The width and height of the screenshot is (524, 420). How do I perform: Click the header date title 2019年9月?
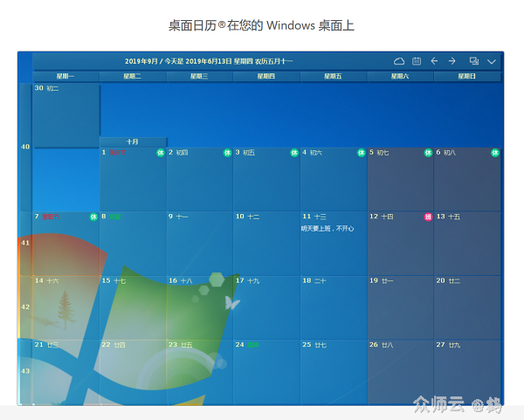tap(141, 61)
